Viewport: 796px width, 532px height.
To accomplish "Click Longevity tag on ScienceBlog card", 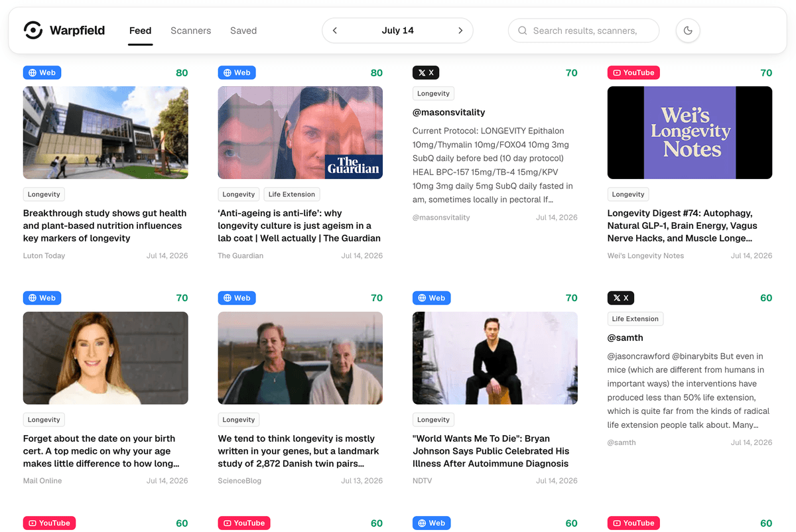I will [239, 420].
